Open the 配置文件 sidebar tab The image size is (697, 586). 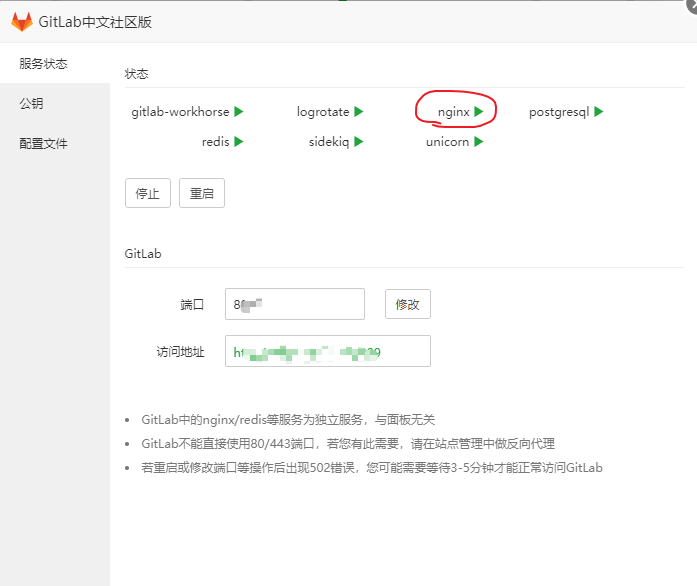(55, 143)
